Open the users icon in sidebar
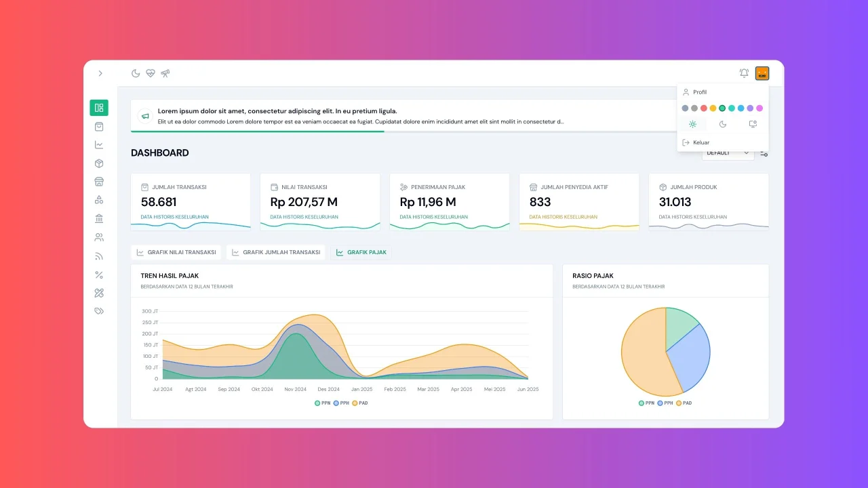The image size is (868, 488). [99, 237]
